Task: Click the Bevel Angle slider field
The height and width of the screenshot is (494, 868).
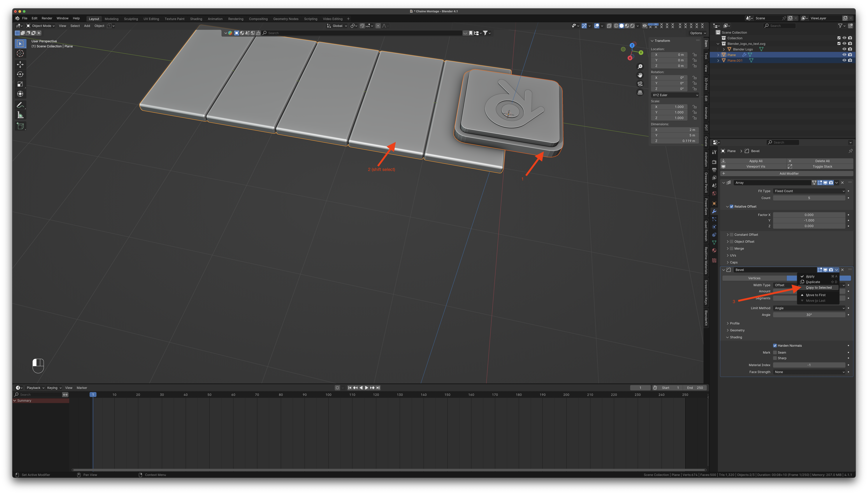Action: 809,315
